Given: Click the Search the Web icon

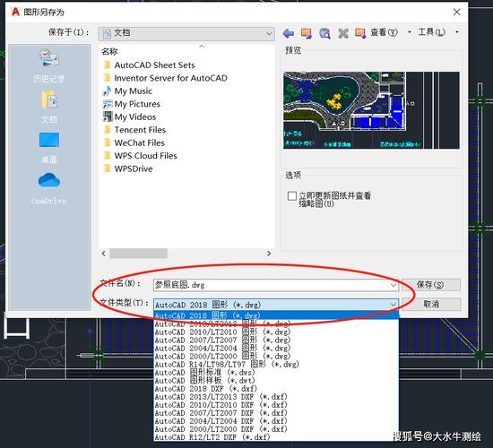Looking at the screenshot, I should (324, 32).
